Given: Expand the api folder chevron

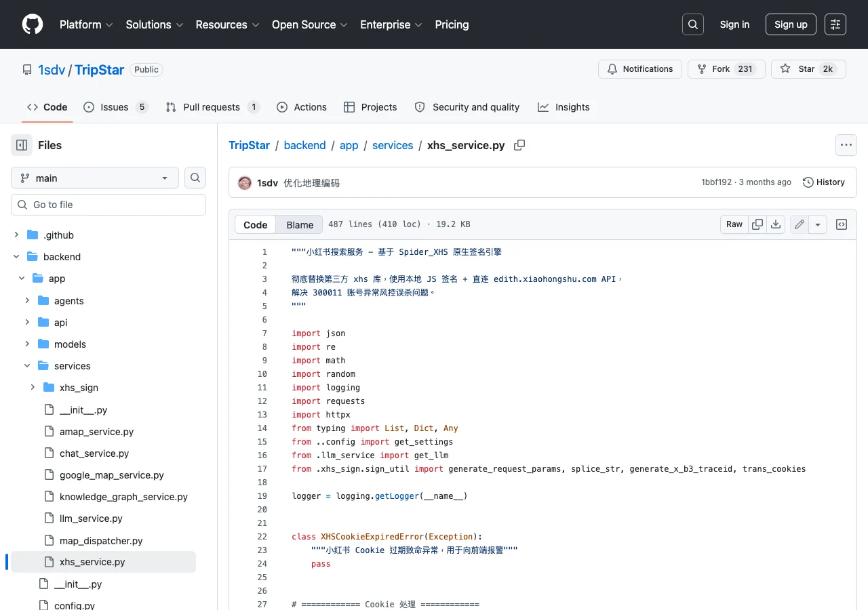Looking at the screenshot, I should tap(27, 323).
